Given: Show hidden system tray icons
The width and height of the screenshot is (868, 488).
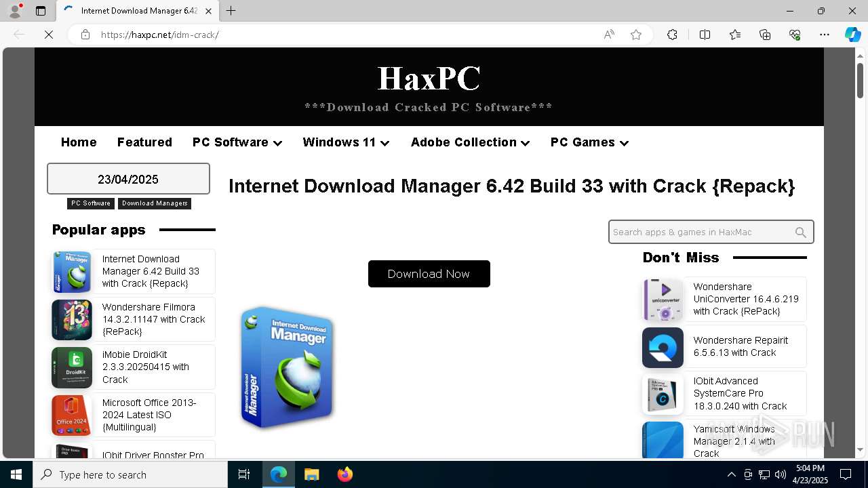Looking at the screenshot, I should coord(731,474).
